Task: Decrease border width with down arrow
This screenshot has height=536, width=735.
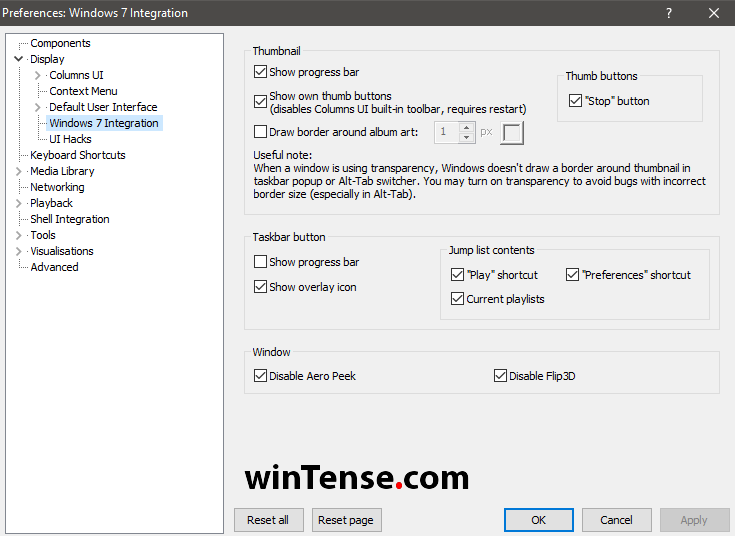Action: [467, 137]
